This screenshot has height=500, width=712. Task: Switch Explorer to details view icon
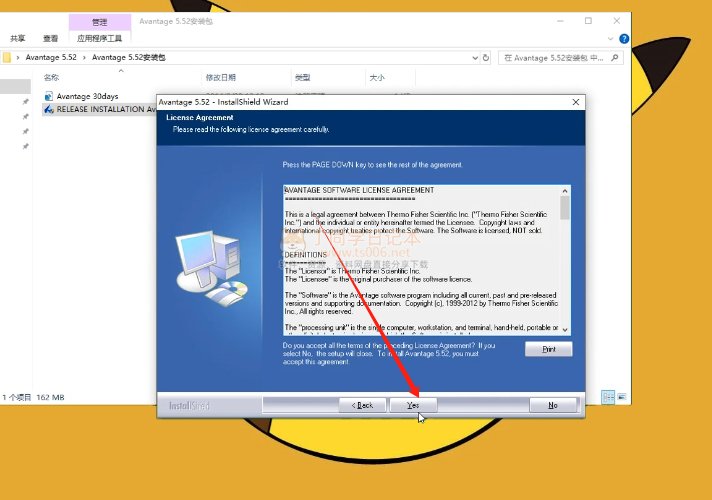pyautogui.click(x=608, y=397)
